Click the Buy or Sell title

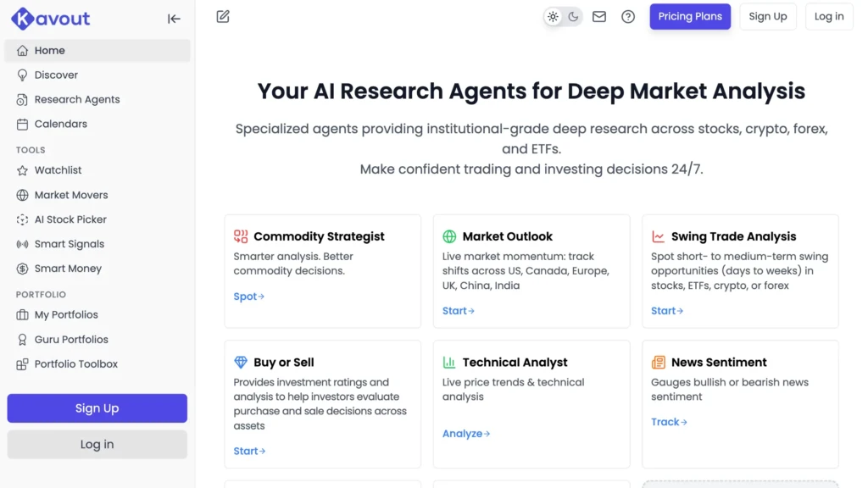283,363
